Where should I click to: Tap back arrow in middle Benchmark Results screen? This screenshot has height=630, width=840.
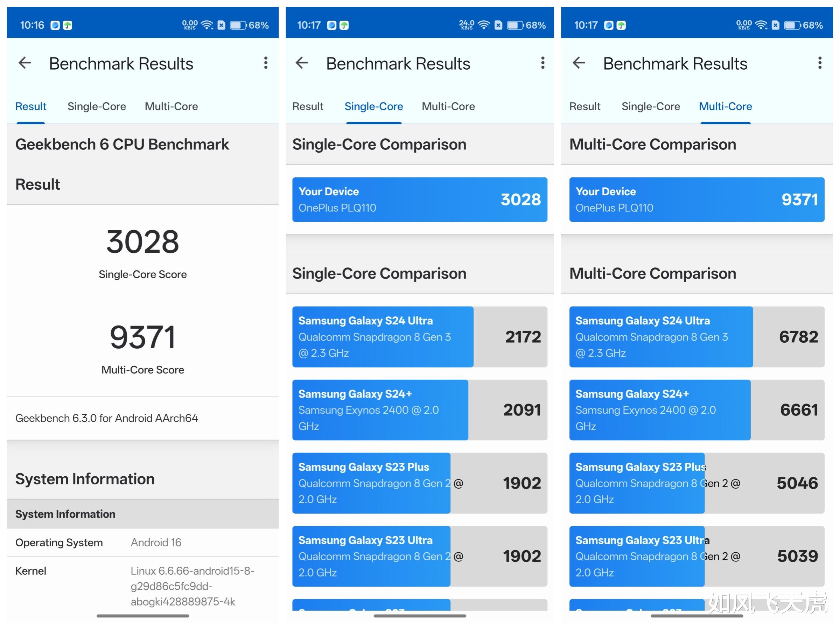point(302,63)
